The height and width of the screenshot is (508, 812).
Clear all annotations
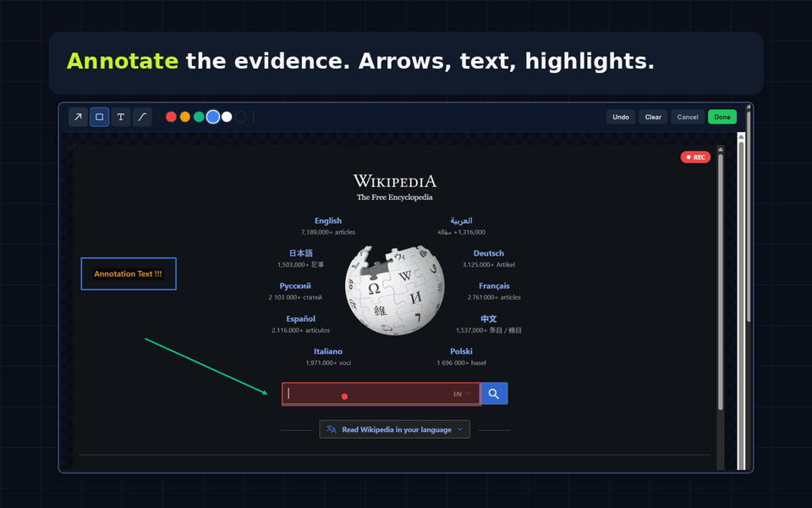653,117
